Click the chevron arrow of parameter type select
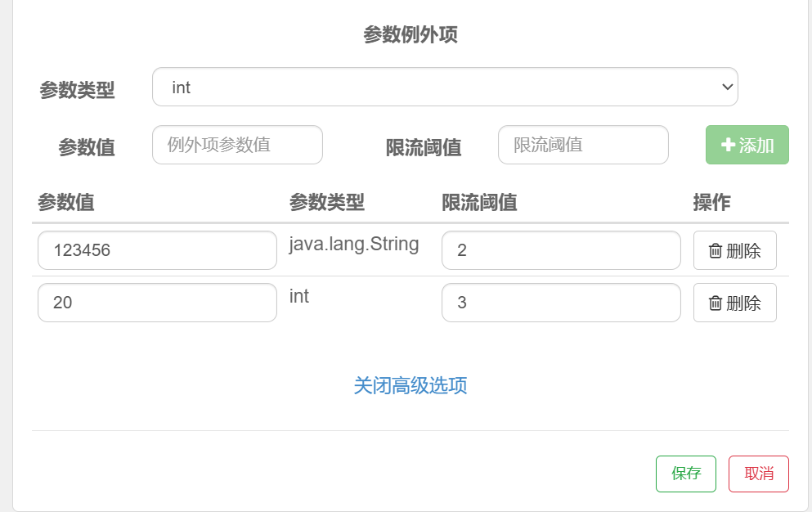Screen dimensions: 812x512 point(727,87)
